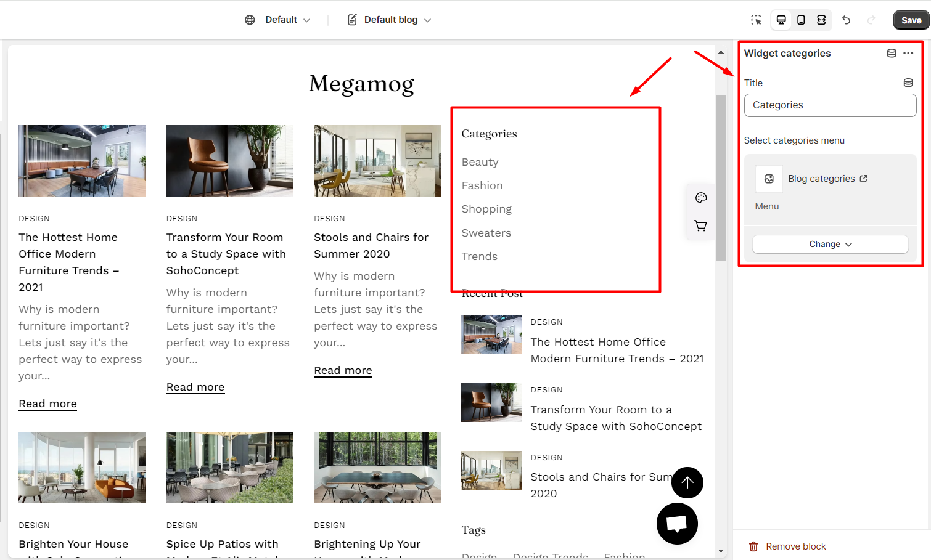Open the Default blog template dropdown

(x=398, y=20)
